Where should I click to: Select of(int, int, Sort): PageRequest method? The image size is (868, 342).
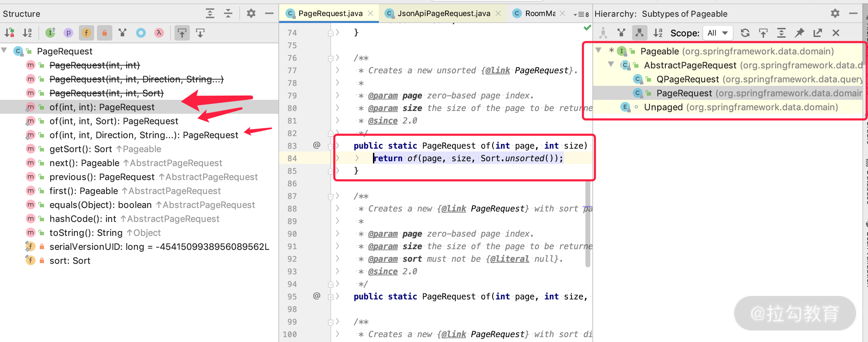point(139,121)
